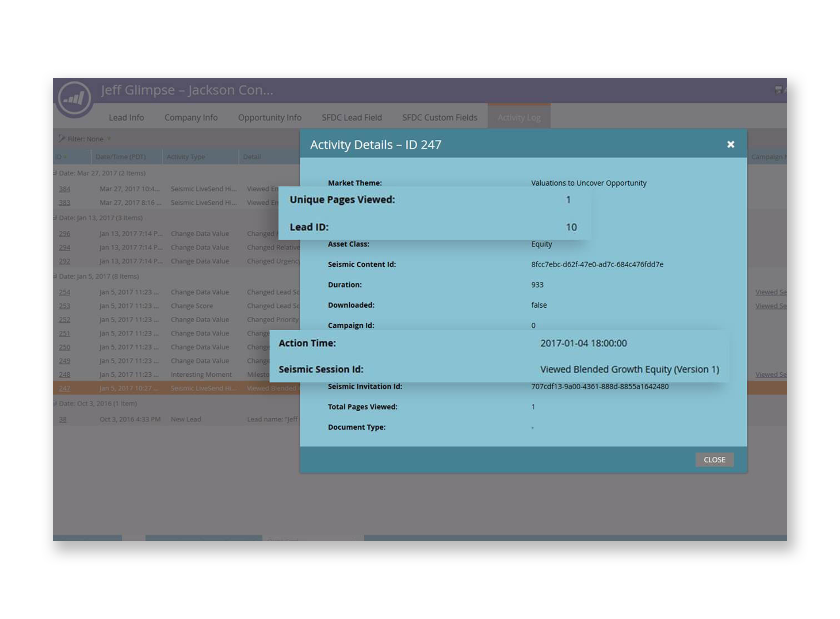Switch to Opportunity Info tab
The image size is (840, 619).
click(x=270, y=118)
